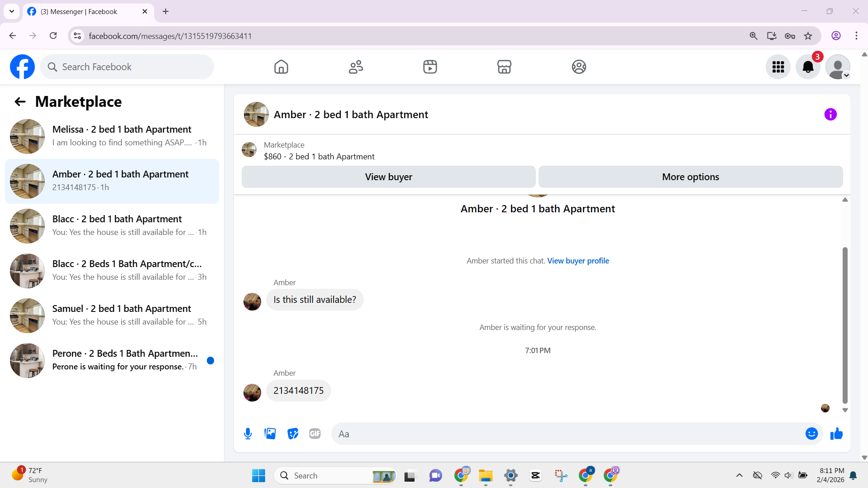This screenshot has height=488, width=868.
Task: Click the View buyer button
Action: click(x=388, y=177)
